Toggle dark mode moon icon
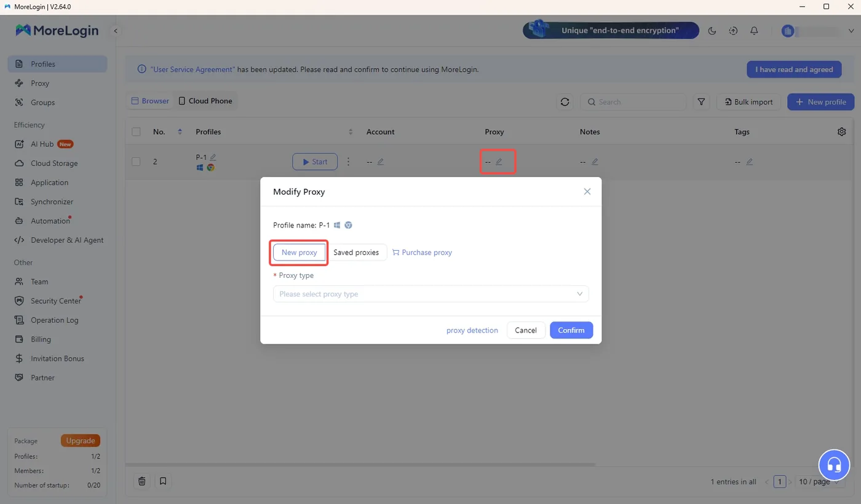The height and width of the screenshot is (504, 861). [x=712, y=31]
